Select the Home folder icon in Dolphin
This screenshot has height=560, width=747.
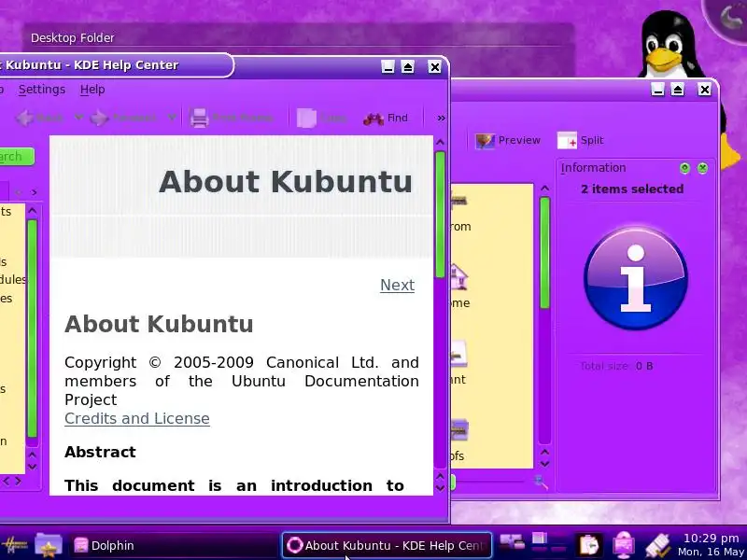[459, 277]
